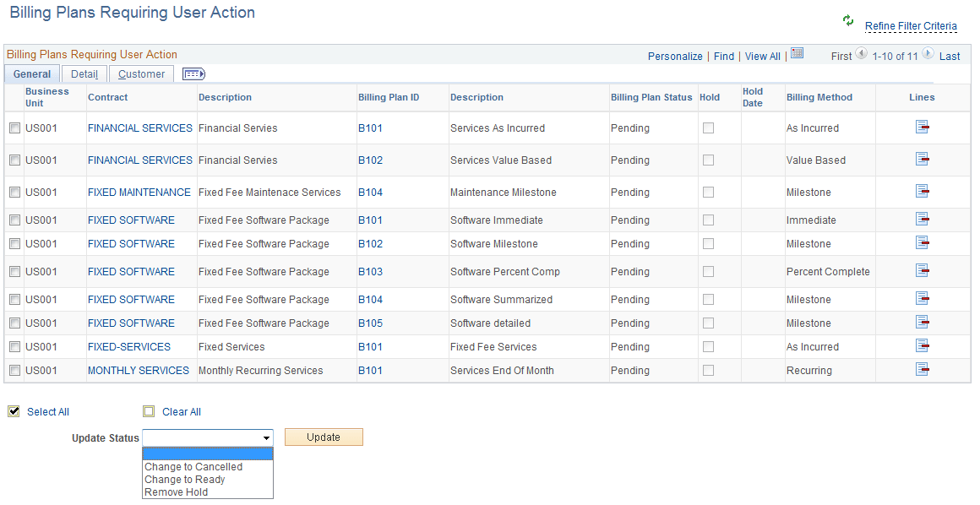The width and height of the screenshot is (980, 505).
Task: Open the Refine Filter Criteria link
Action: 910,26
